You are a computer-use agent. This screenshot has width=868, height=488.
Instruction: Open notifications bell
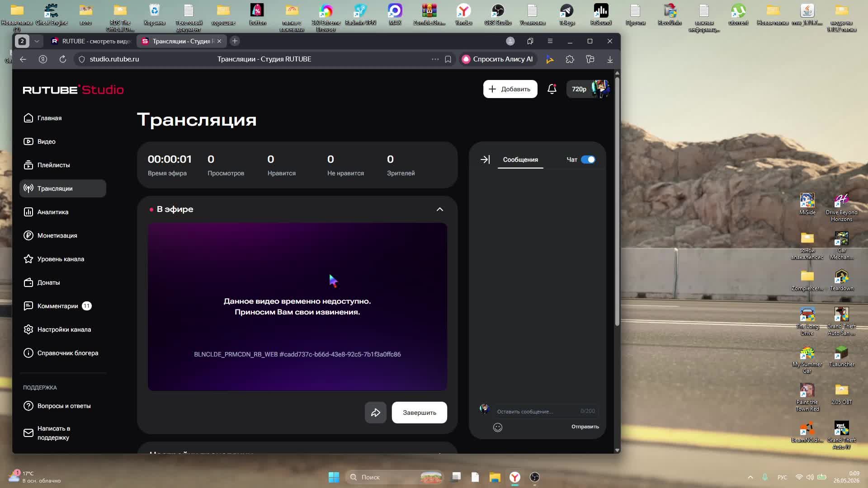[552, 89]
